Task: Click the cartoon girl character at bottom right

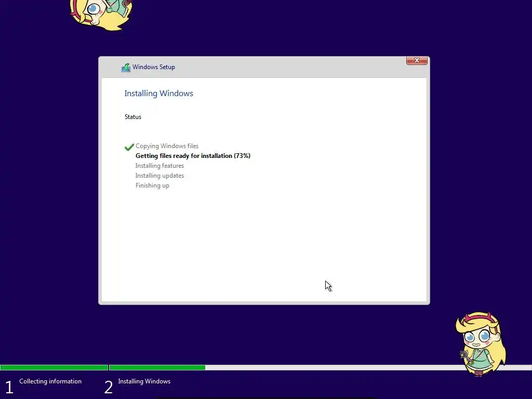Action: [481, 344]
